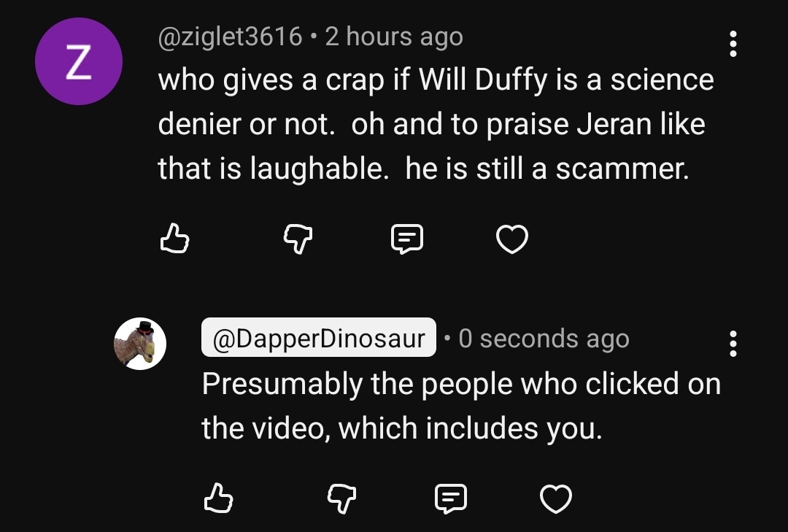Dislike the ziglet3616 comment
Image resolution: width=788 pixels, height=532 pixels.
pyautogui.click(x=297, y=239)
